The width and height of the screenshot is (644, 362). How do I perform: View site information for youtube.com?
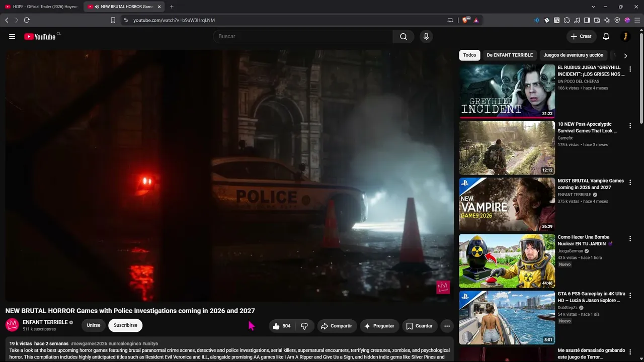click(126, 20)
